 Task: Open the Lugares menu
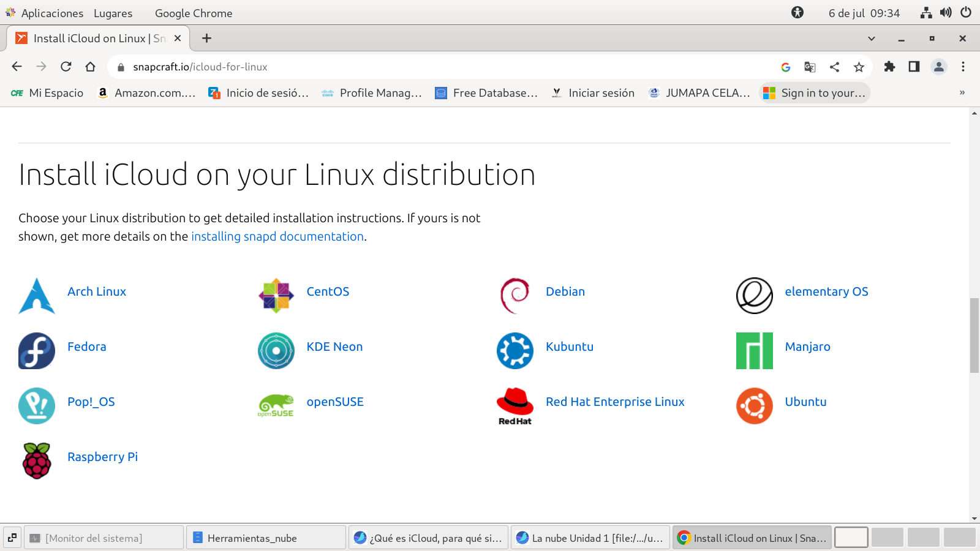pyautogui.click(x=113, y=13)
